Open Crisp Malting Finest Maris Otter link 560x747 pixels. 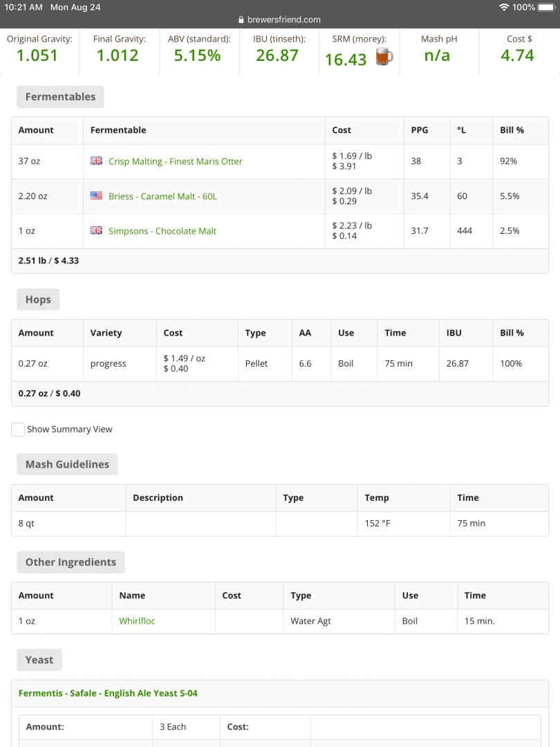175,161
